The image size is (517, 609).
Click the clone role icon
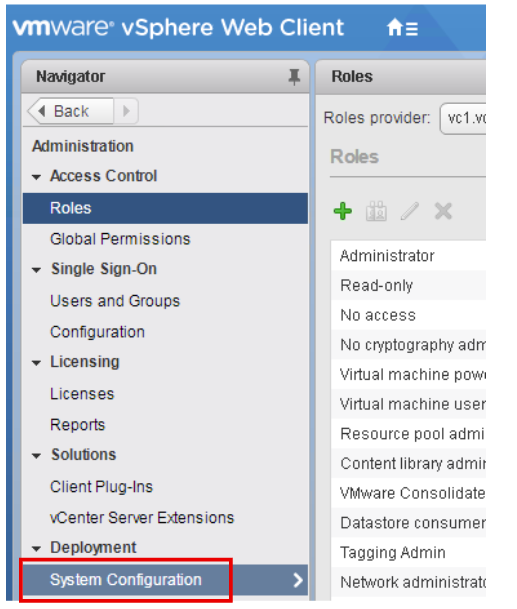(376, 211)
